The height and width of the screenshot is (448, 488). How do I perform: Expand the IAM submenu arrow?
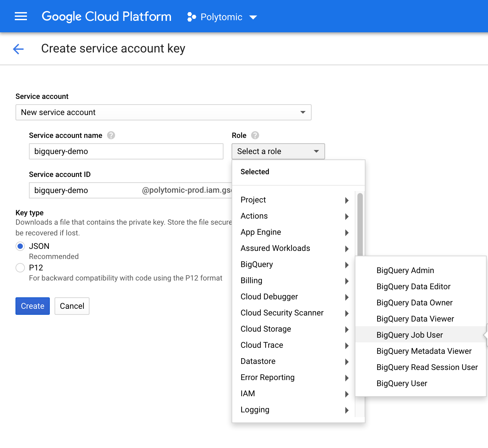click(x=347, y=394)
